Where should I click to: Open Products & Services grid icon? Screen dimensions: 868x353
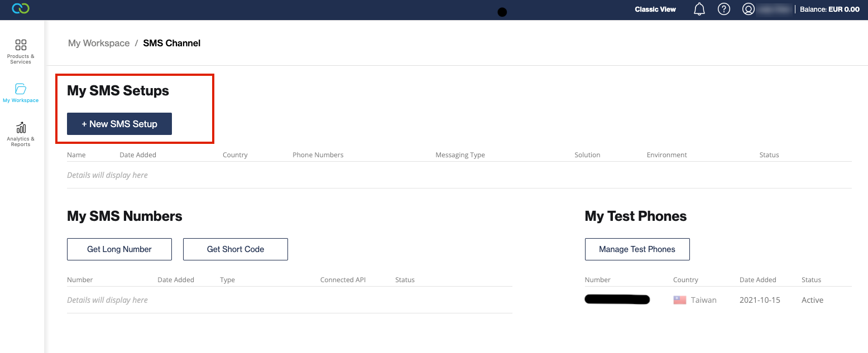click(x=21, y=45)
